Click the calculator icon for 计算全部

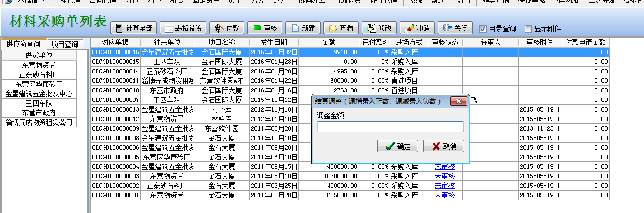pyautogui.click(x=119, y=29)
